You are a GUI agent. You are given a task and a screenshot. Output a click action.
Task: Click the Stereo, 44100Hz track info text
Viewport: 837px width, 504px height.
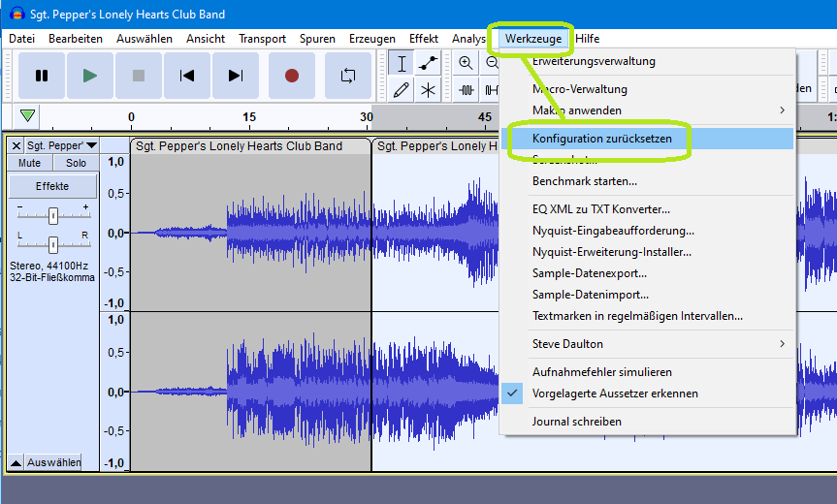point(49,266)
